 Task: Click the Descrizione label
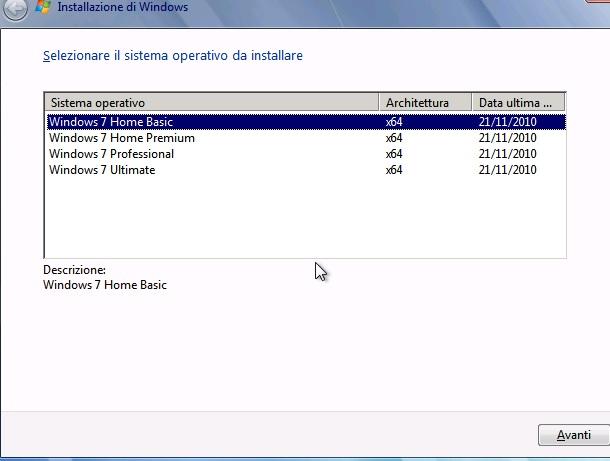[74, 270]
